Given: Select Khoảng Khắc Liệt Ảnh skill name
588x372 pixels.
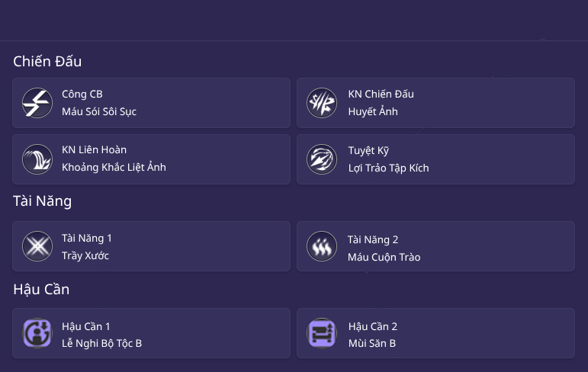Looking at the screenshot, I should (x=114, y=168).
